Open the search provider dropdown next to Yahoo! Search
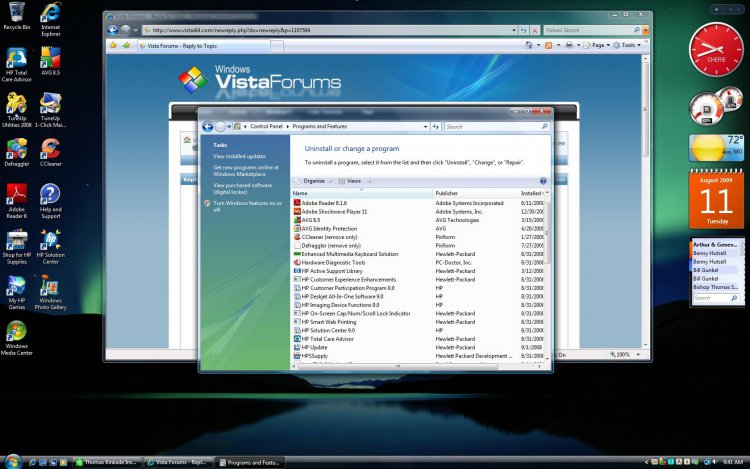The height and width of the screenshot is (469, 750). [x=646, y=30]
